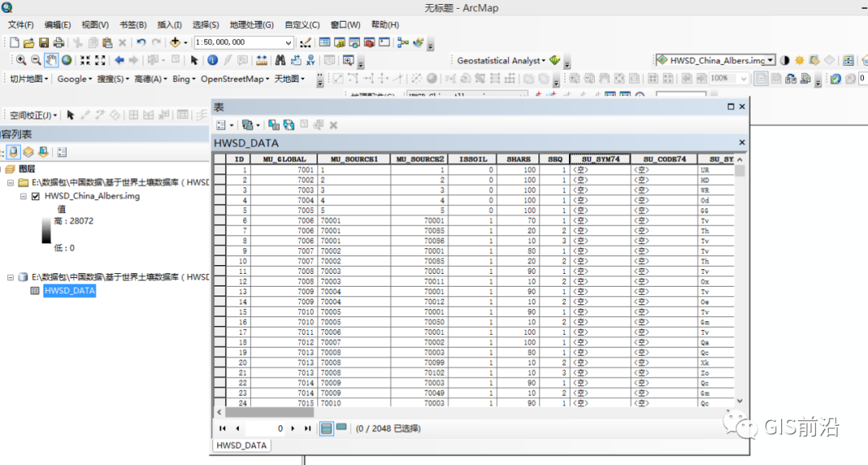Open the 文件(F) menu

pyautogui.click(x=20, y=25)
